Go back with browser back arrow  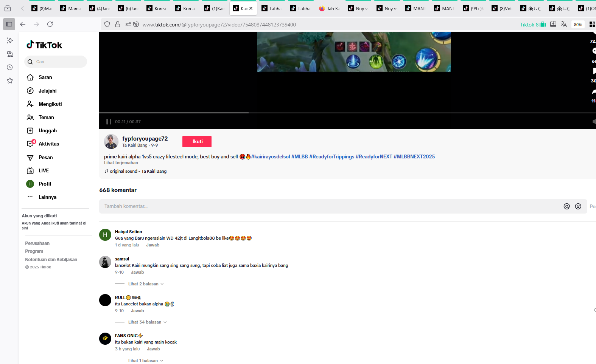pyautogui.click(x=23, y=24)
